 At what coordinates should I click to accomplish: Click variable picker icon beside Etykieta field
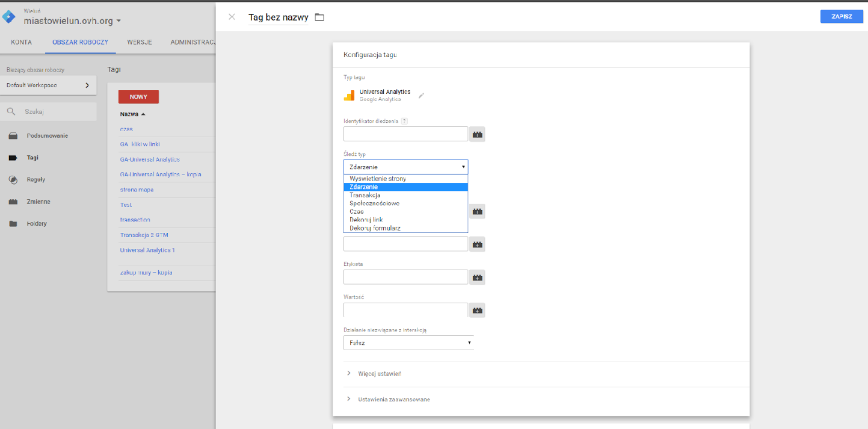(x=477, y=277)
